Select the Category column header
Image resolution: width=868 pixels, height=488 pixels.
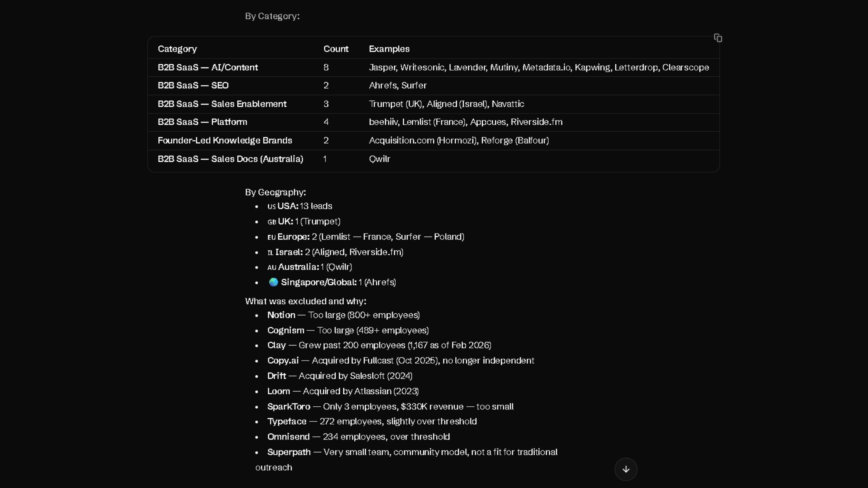177,49
